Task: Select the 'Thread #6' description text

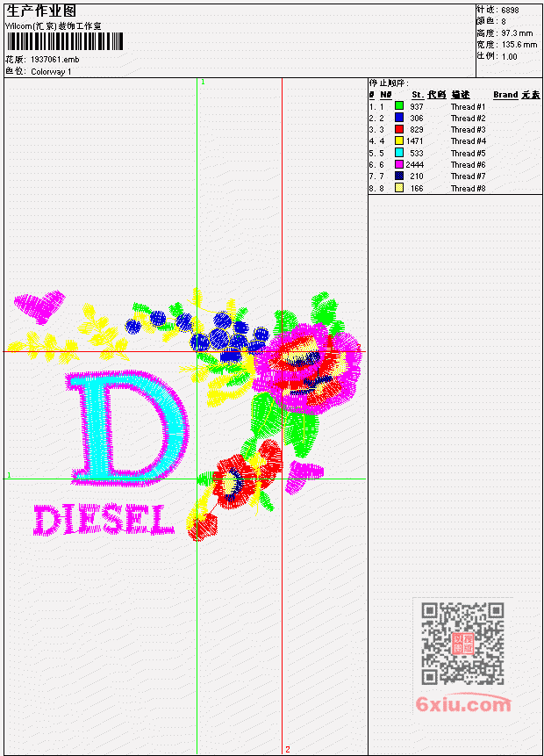Action: pos(468,165)
